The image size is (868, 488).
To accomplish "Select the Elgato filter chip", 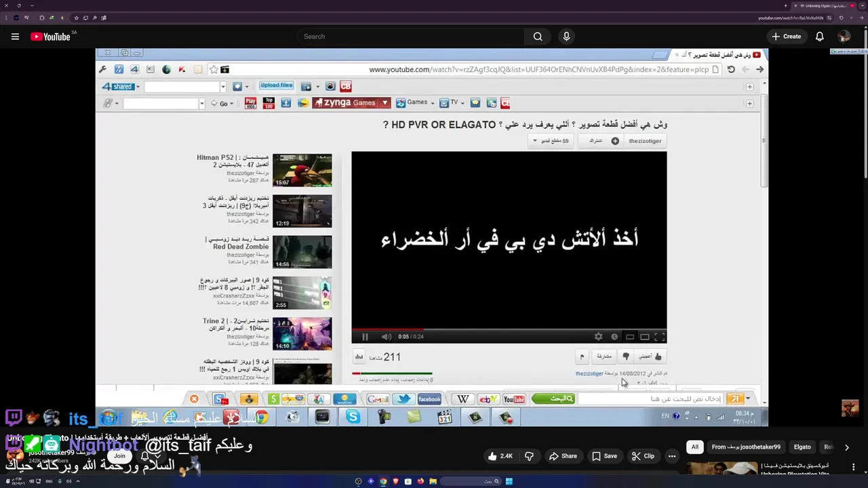I will 802,447.
